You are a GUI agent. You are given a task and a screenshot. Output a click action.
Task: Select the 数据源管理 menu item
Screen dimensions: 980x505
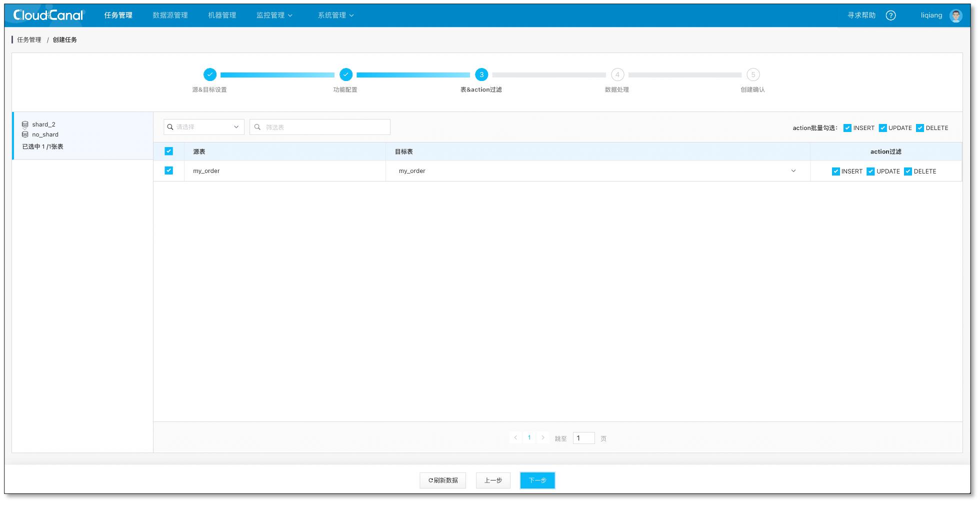[x=169, y=15]
